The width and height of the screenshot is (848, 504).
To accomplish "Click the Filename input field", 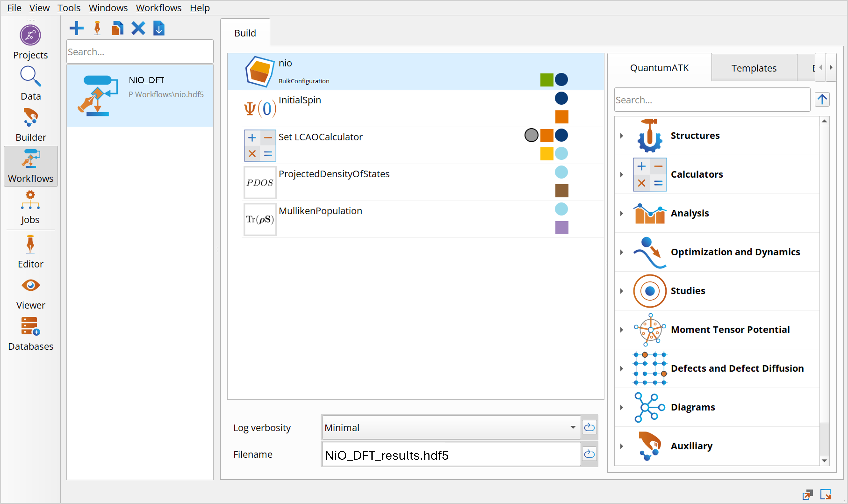I will pyautogui.click(x=451, y=455).
